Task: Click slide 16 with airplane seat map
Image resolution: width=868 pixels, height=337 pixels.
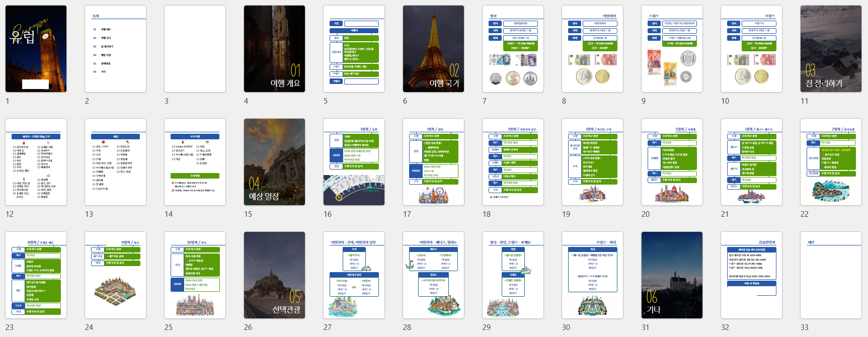Action: coord(354,162)
